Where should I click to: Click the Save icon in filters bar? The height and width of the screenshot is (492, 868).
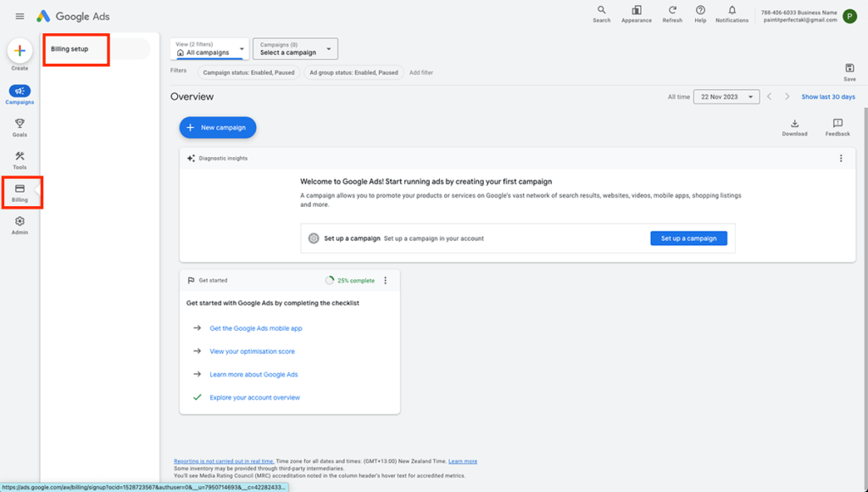coord(849,69)
